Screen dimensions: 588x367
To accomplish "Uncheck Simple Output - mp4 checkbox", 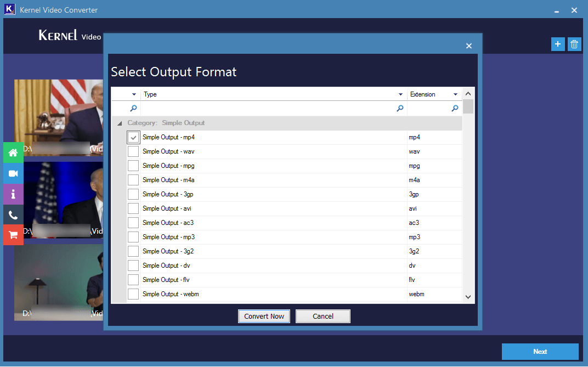I will coord(133,137).
